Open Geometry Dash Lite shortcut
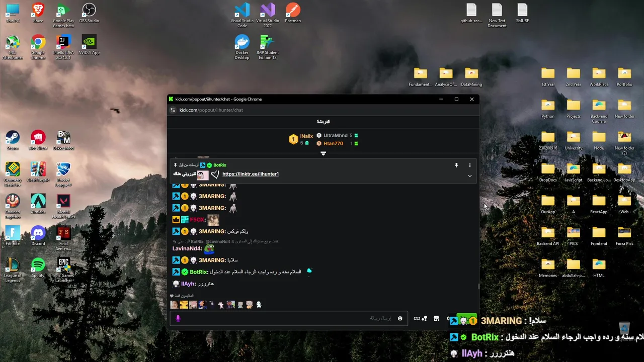This screenshot has width=644, height=362. click(x=13, y=174)
